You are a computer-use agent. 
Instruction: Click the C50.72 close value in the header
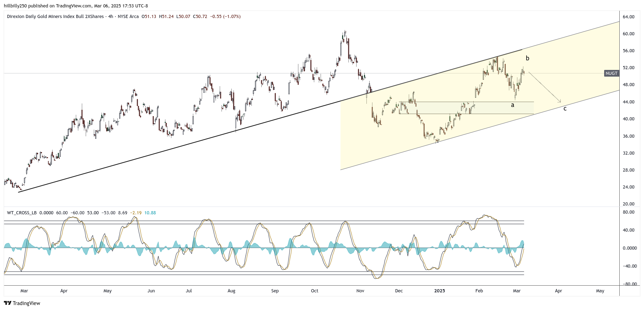click(200, 17)
